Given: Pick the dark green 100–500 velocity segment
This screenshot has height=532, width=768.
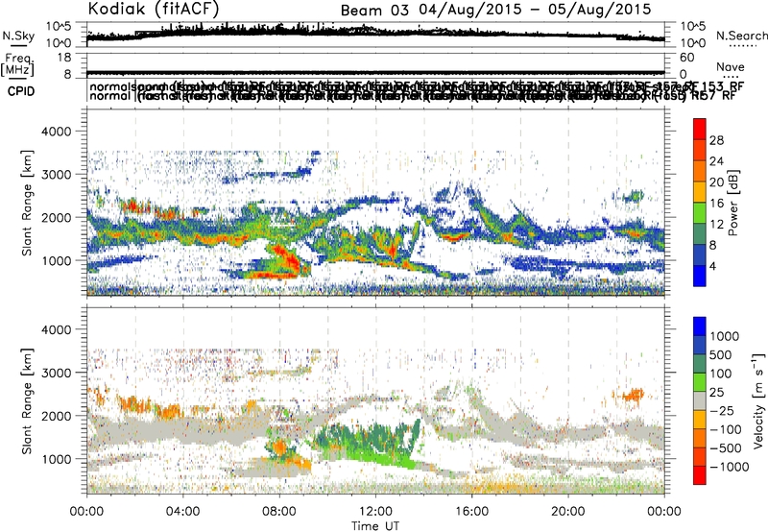Looking at the screenshot, I should (x=700, y=364).
